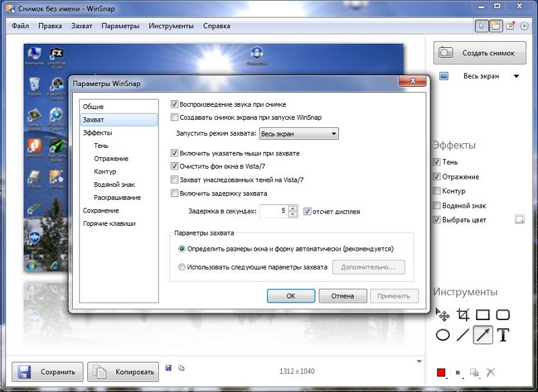Viewport: 538px width, 392px height.
Task: Click the Применить button
Action: [394, 296]
